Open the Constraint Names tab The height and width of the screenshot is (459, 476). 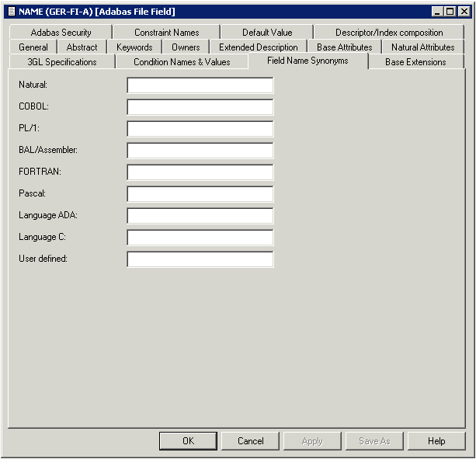[x=166, y=33]
